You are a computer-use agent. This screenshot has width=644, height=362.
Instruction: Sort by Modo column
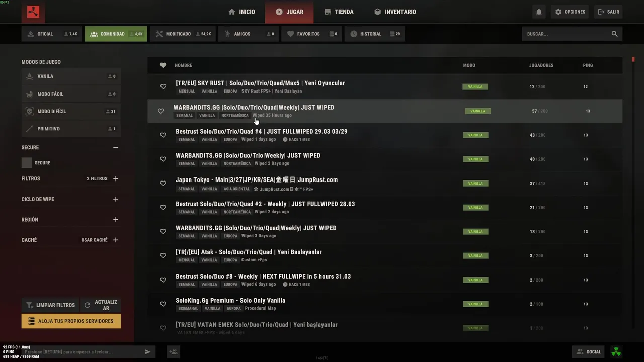(x=469, y=65)
